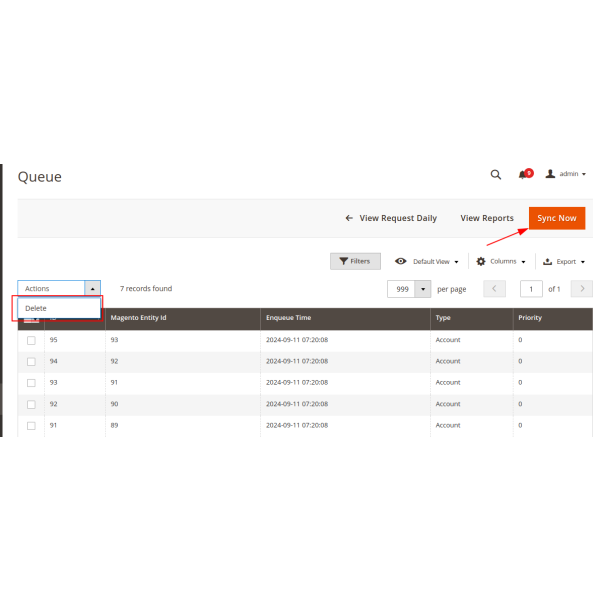The image size is (600, 600).
Task: Click the eye icon for Default View
Action: tap(401, 261)
